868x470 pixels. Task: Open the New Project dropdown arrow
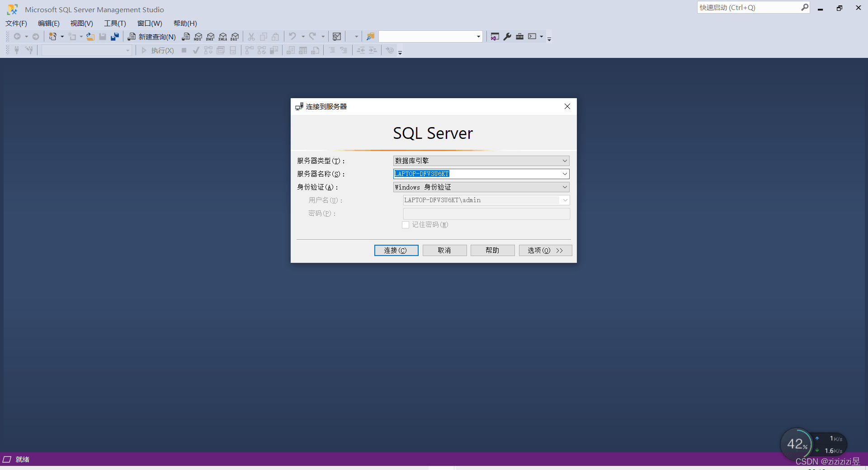[62, 37]
